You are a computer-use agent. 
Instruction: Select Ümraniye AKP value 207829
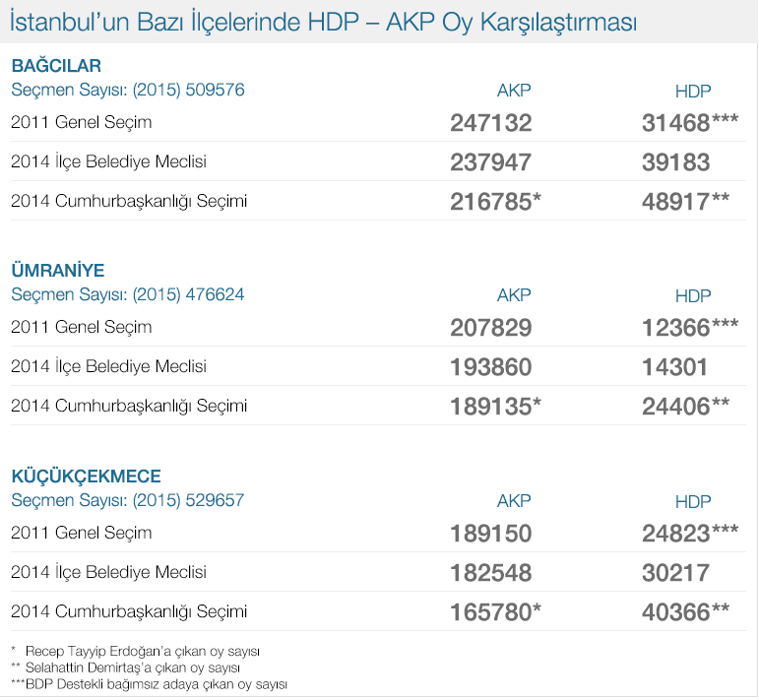click(491, 328)
